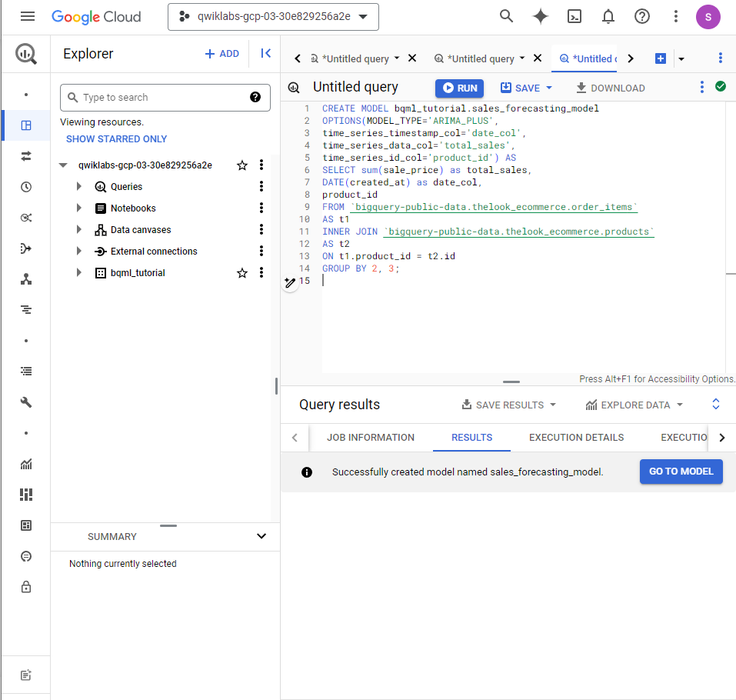Click RUN to execute the query
The image size is (736, 700).
(x=460, y=88)
